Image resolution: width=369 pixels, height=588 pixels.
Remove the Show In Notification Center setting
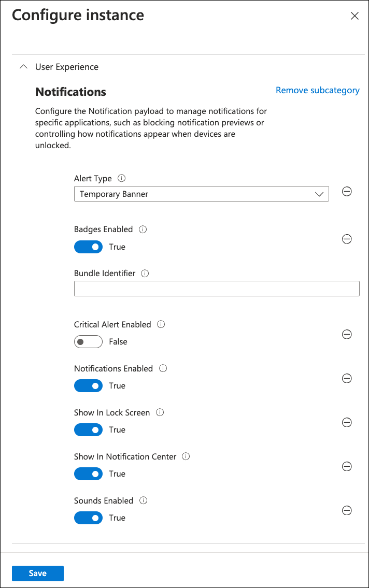point(347,466)
